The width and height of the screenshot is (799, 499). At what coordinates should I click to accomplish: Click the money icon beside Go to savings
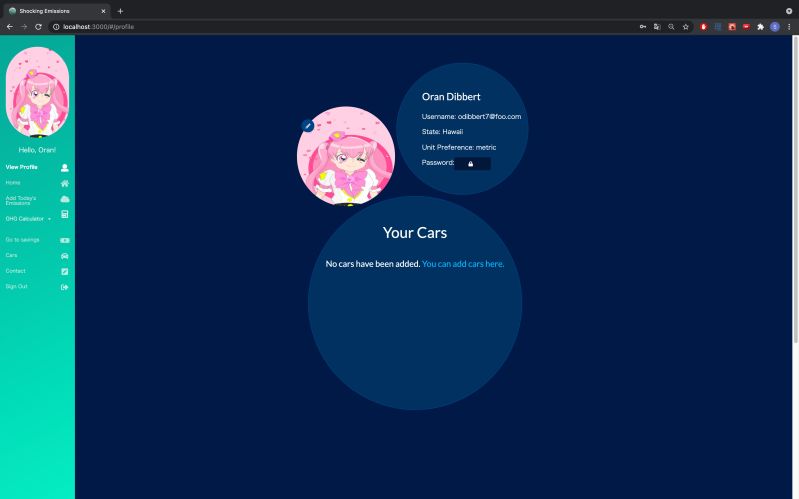pyautogui.click(x=65, y=240)
